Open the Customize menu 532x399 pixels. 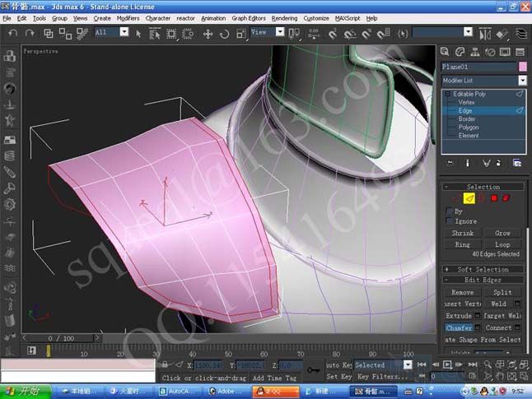click(x=316, y=18)
